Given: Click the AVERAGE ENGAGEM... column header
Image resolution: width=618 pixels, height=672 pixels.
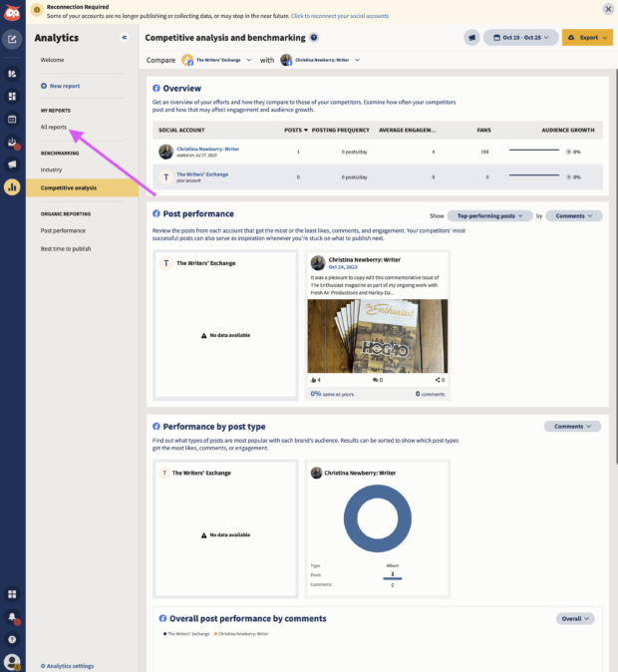Looking at the screenshot, I should click(x=408, y=130).
